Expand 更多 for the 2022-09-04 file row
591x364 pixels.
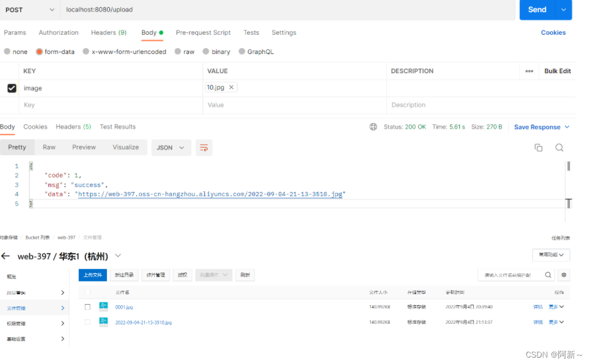tap(556, 322)
